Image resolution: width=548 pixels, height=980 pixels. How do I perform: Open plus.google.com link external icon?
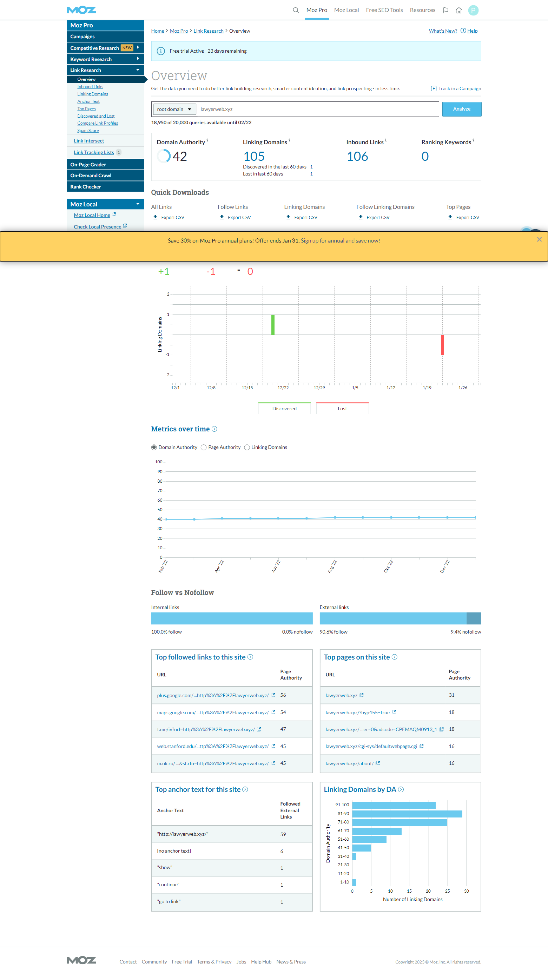273,695
